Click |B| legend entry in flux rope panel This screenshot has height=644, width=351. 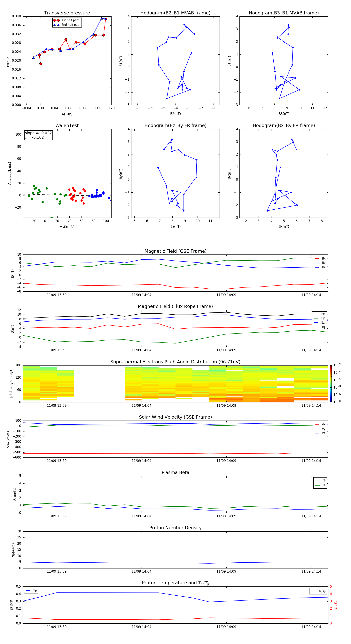coord(320,327)
